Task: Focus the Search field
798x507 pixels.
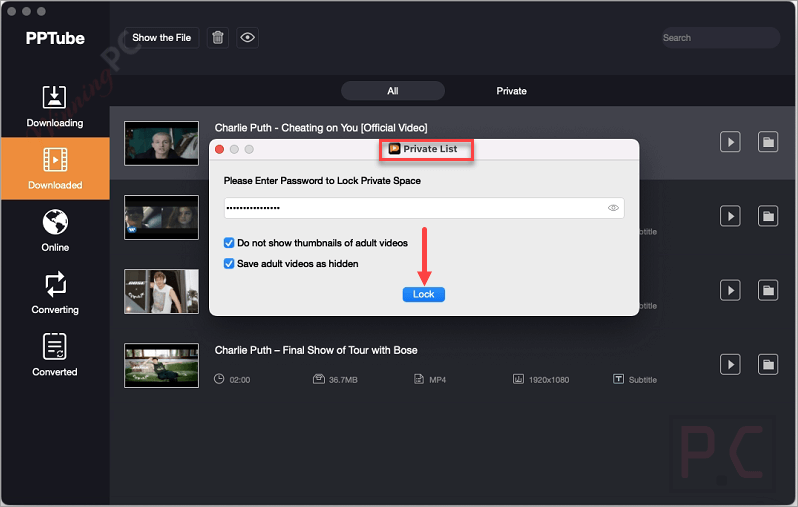Action: (721, 38)
